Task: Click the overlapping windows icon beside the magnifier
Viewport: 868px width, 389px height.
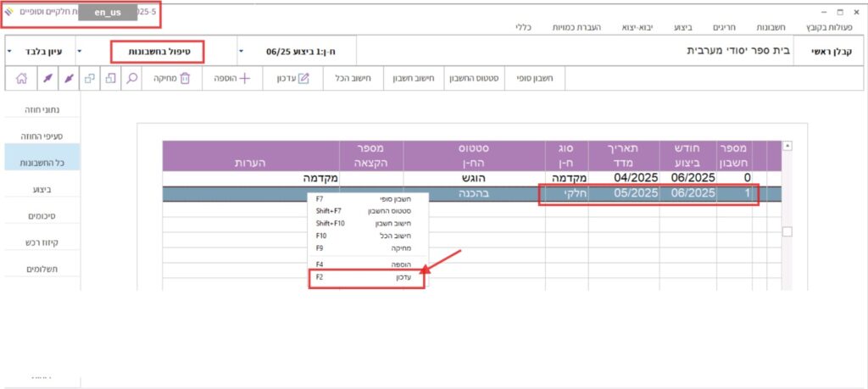Action: (x=111, y=78)
